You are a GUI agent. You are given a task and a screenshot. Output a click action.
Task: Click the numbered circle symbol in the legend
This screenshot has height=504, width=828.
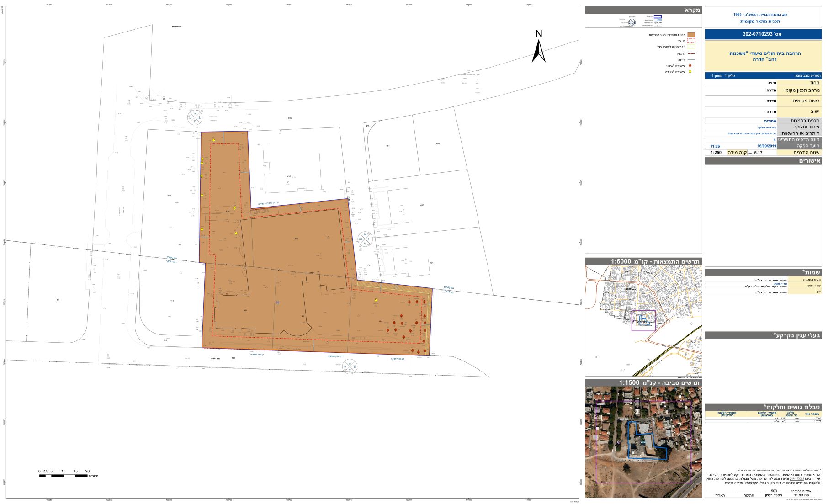(x=632, y=22)
